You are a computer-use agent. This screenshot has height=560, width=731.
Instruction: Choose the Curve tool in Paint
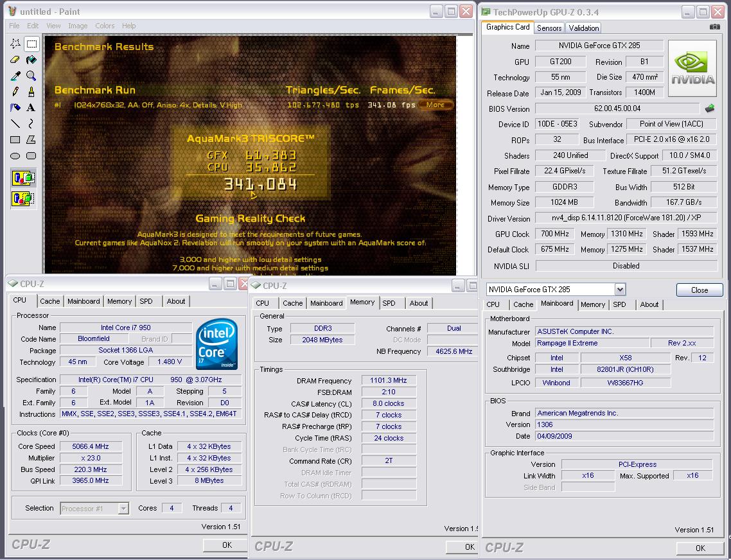click(31, 123)
